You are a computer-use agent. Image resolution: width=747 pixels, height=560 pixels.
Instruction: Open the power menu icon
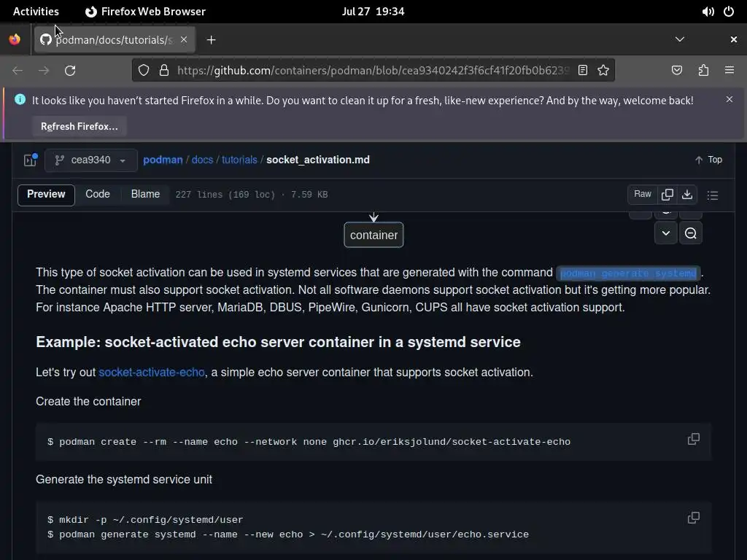[729, 12]
